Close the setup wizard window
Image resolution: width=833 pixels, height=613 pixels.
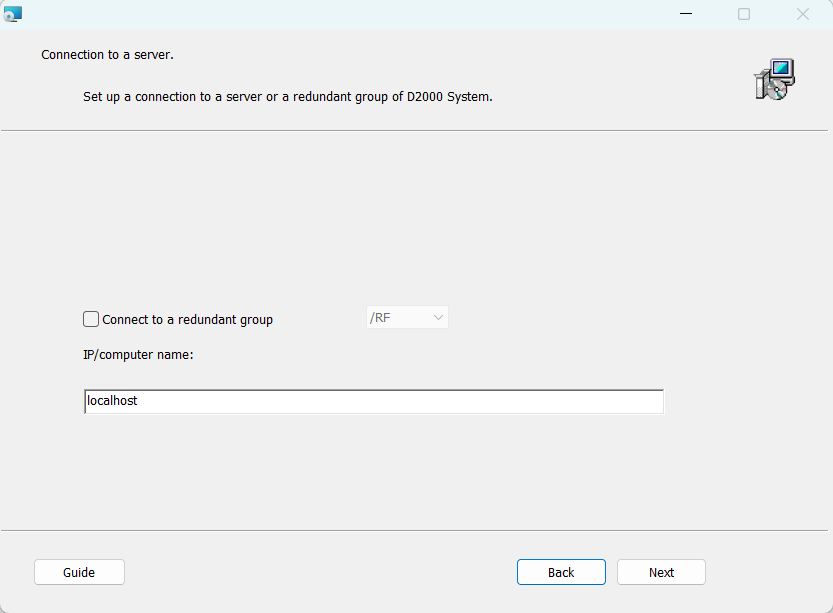pyautogui.click(x=802, y=14)
